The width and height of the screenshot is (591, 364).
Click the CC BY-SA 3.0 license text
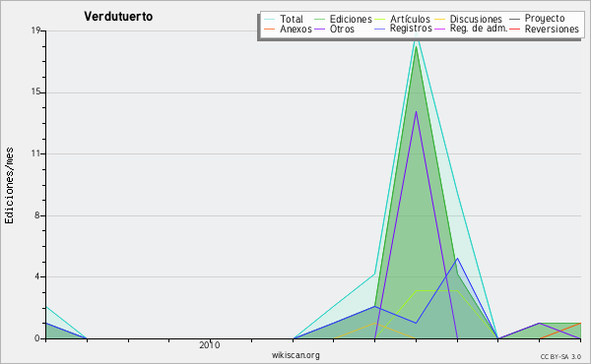coord(560,357)
